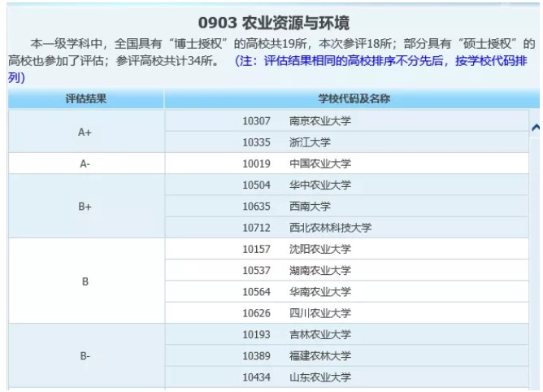Select the A- rating cell
The image size is (543, 392).
click(85, 163)
